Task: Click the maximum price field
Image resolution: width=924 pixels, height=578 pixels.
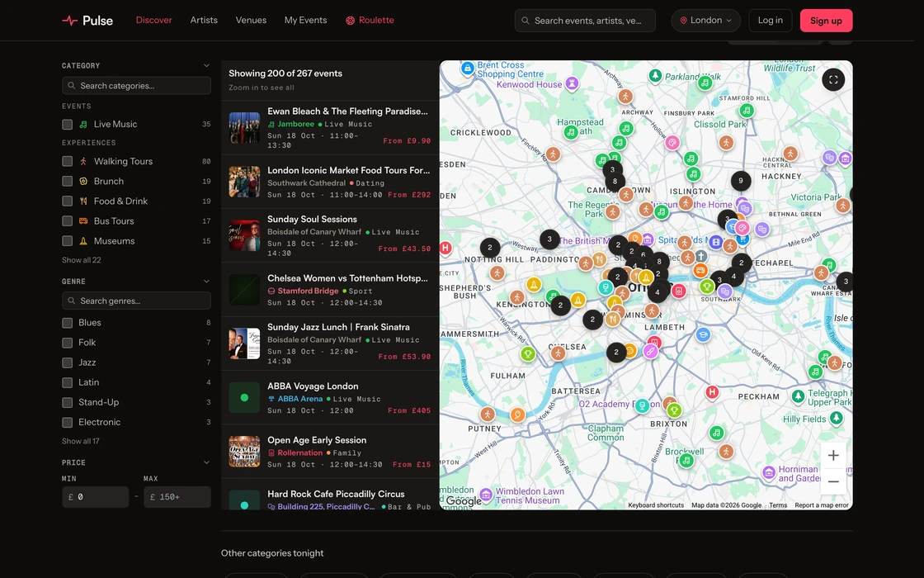Action: pos(177,497)
